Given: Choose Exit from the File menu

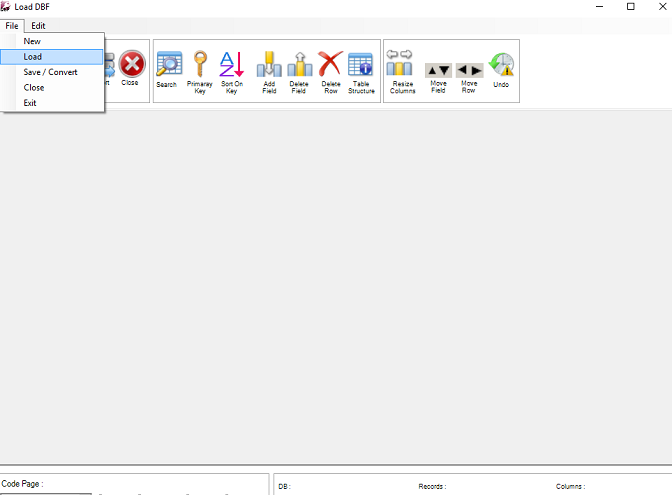Looking at the screenshot, I should click(x=31, y=102).
